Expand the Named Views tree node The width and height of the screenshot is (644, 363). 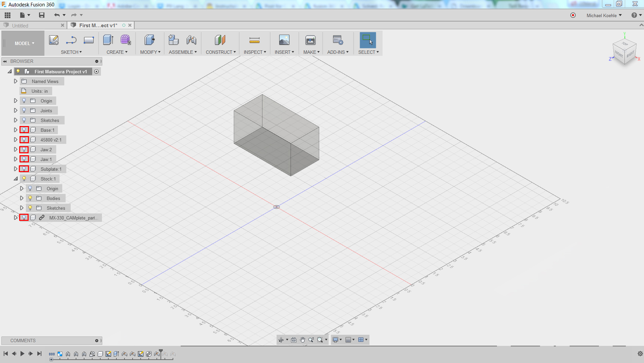(15, 81)
